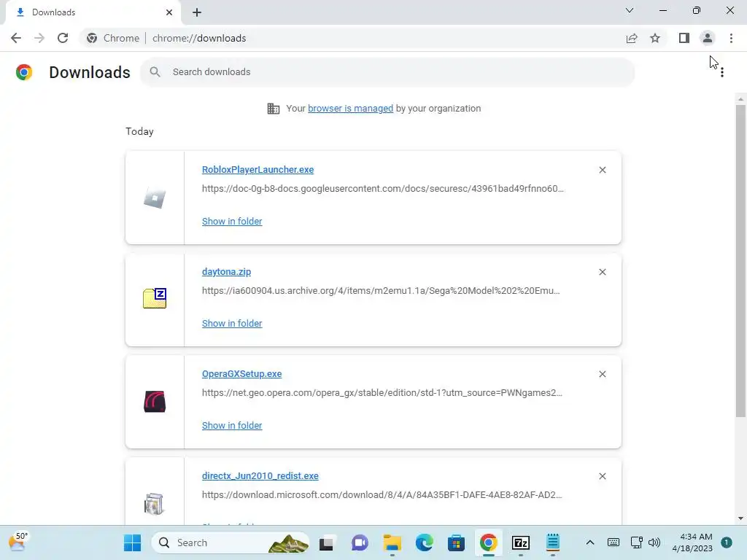Reload the downloads page
This screenshot has height=560, width=747.
[x=63, y=38]
